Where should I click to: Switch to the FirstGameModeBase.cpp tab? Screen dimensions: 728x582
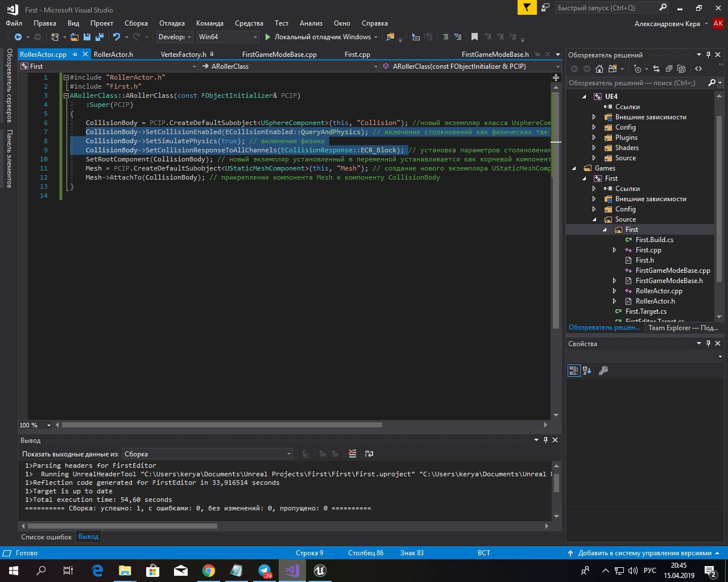[x=279, y=55]
